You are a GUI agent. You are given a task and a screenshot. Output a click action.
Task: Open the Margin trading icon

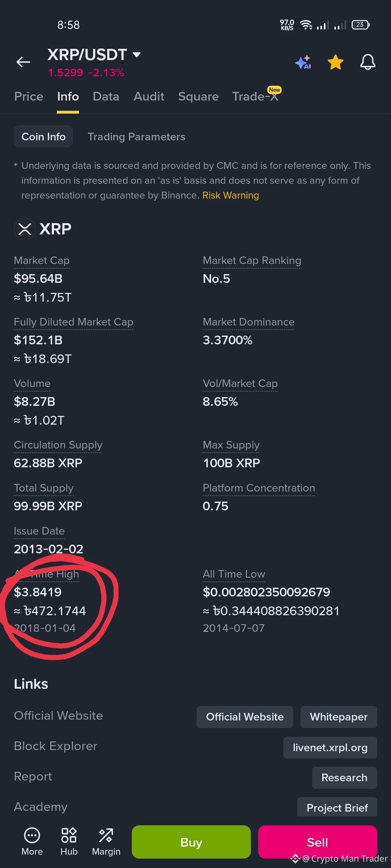pos(106,842)
